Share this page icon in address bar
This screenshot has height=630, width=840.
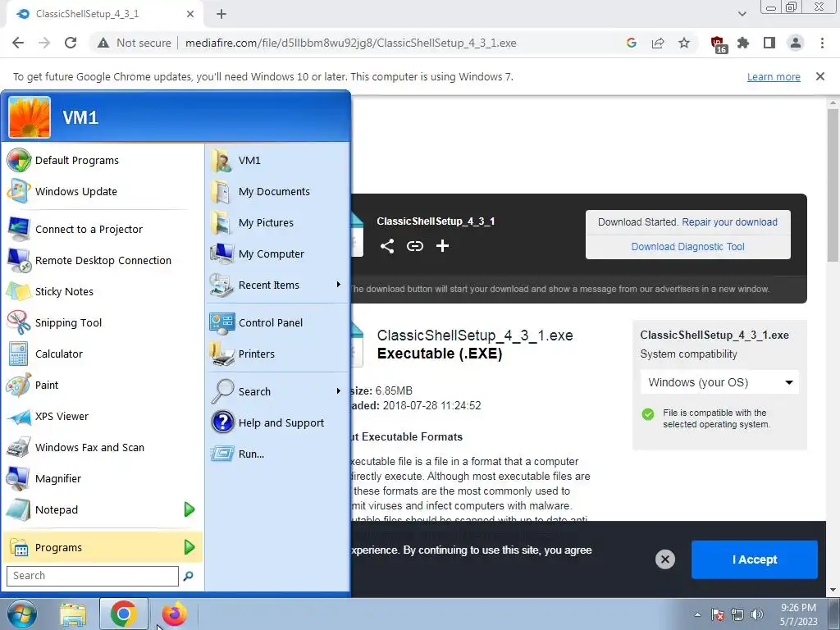[x=658, y=43]
